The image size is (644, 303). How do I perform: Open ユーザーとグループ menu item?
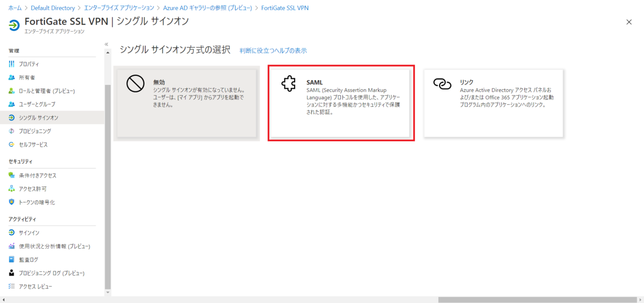[52, 104]
